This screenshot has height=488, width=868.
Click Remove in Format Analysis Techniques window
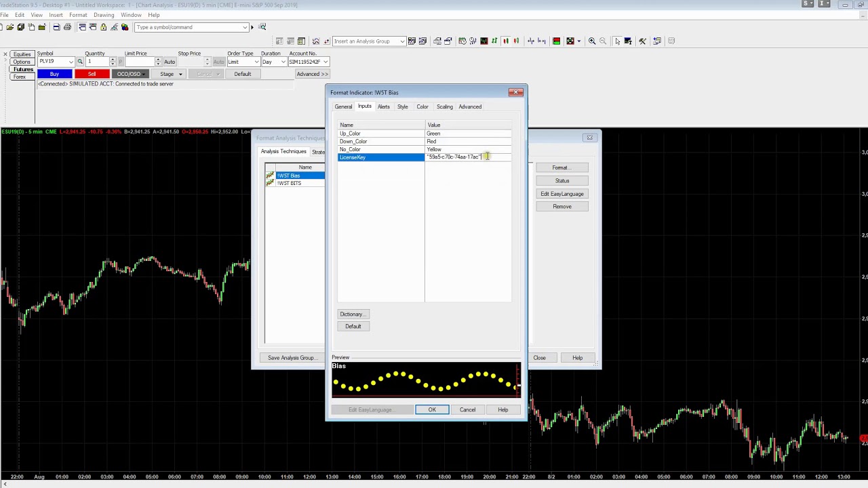tap(561, 206)
